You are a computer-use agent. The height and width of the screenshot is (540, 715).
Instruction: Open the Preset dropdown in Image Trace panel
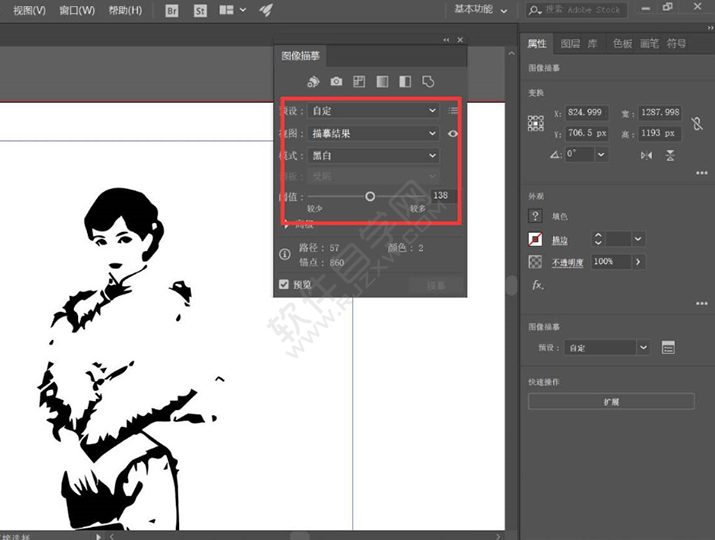373,110
